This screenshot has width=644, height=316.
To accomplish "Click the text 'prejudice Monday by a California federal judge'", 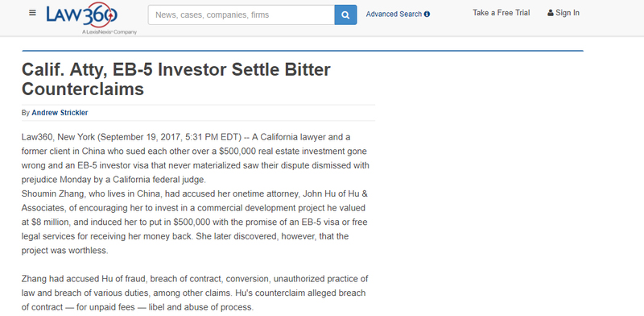I will 112,180.
